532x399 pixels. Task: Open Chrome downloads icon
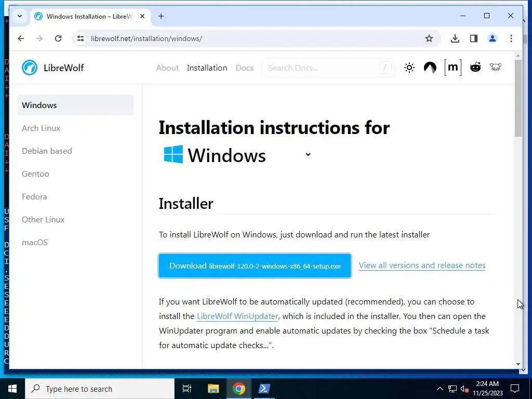[455, 38]
